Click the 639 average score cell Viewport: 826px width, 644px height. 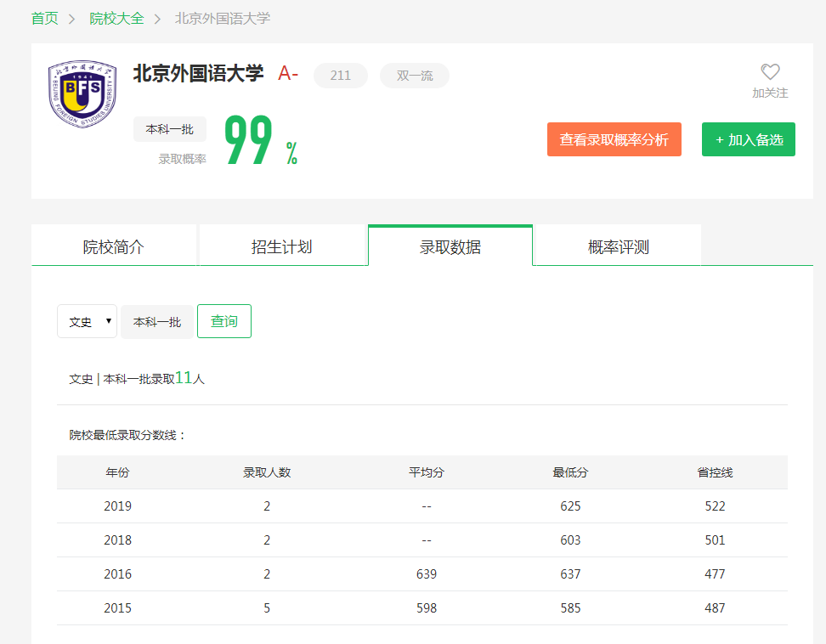pos(427,574)
